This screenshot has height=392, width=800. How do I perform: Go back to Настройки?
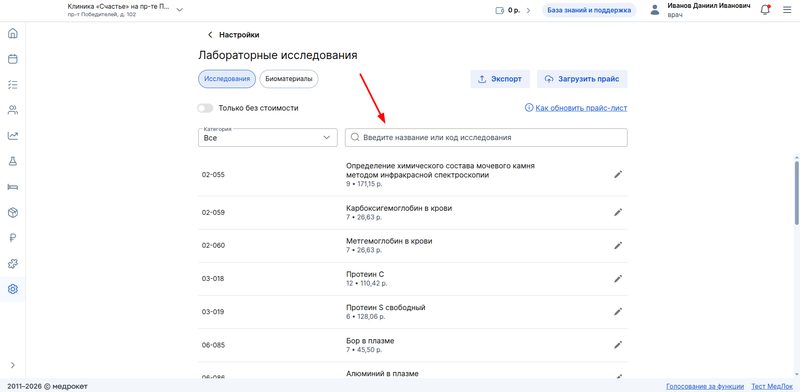click(x=233, y=35)
